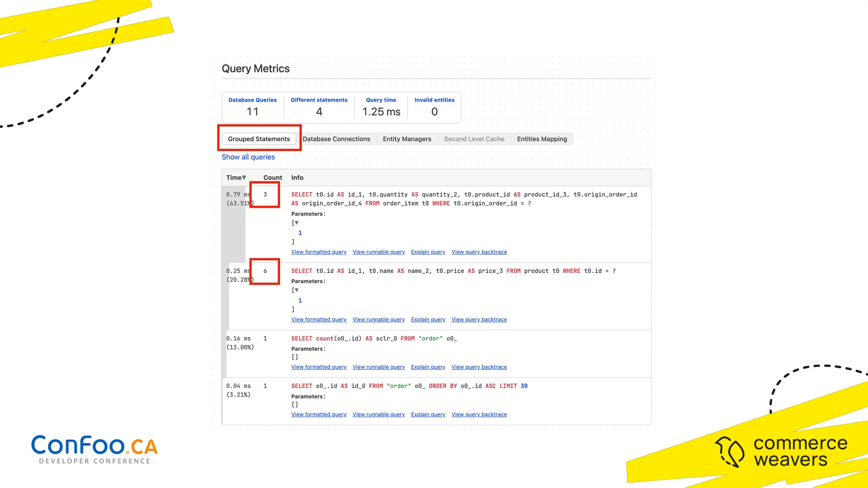Collapse parameters triangle of order_item query
868x488 pixels.
pos(297,223)
